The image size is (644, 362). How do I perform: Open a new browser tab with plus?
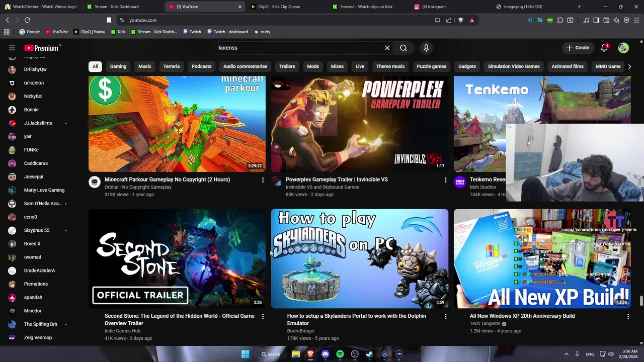(x=579, y=7)
